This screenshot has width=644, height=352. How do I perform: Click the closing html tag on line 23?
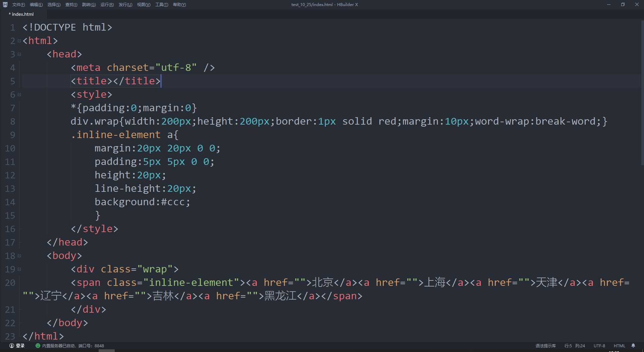tap(43, 336)
